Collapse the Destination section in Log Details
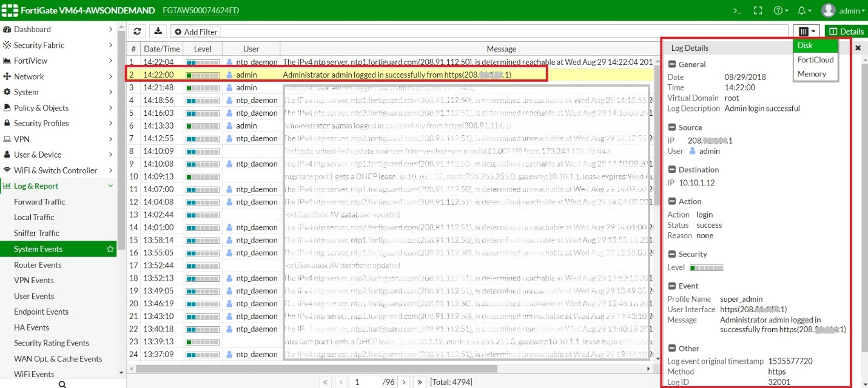868x388 pixels. (x=671, y=170)
